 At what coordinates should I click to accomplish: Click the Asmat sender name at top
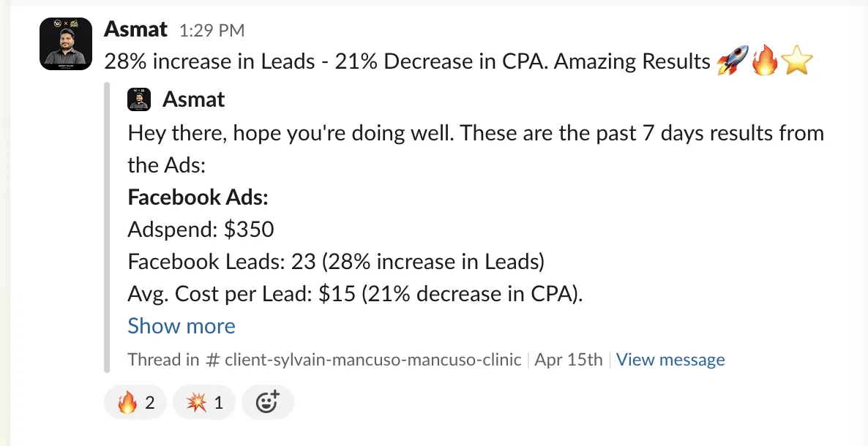click(x=135, y=29)
